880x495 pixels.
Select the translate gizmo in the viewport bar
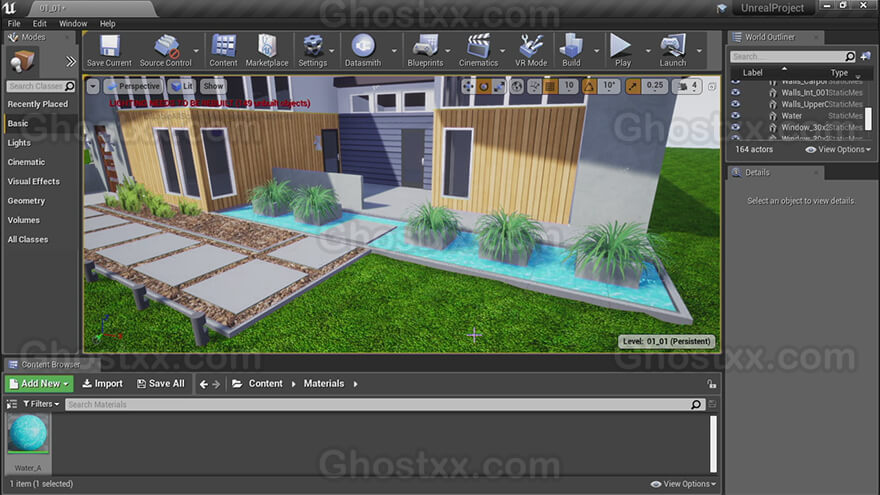tap(468, 86)
